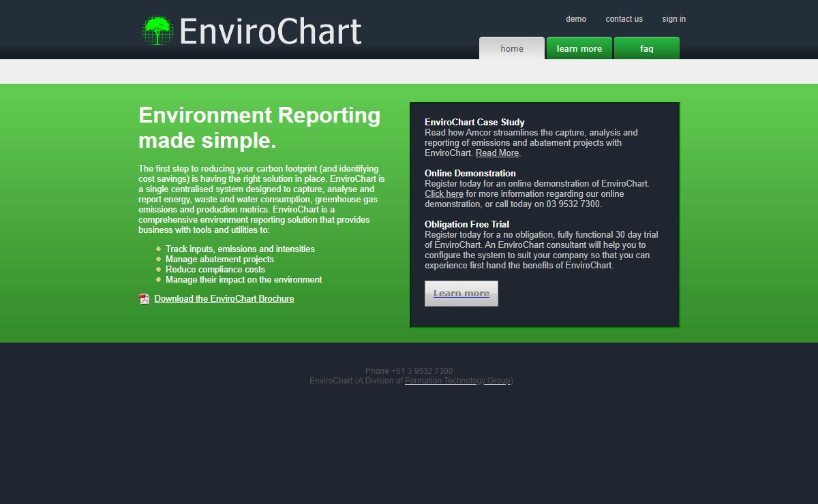Open the home tab

click(512, 48)
